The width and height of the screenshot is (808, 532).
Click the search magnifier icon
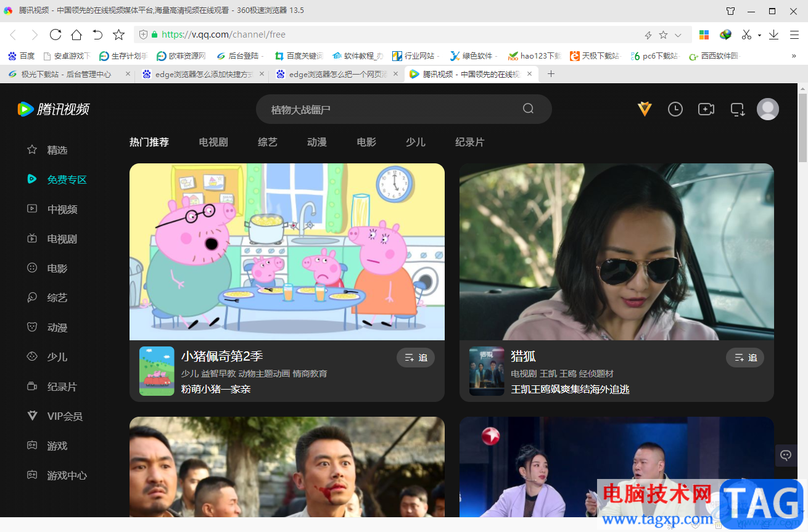tap(528, 108)
